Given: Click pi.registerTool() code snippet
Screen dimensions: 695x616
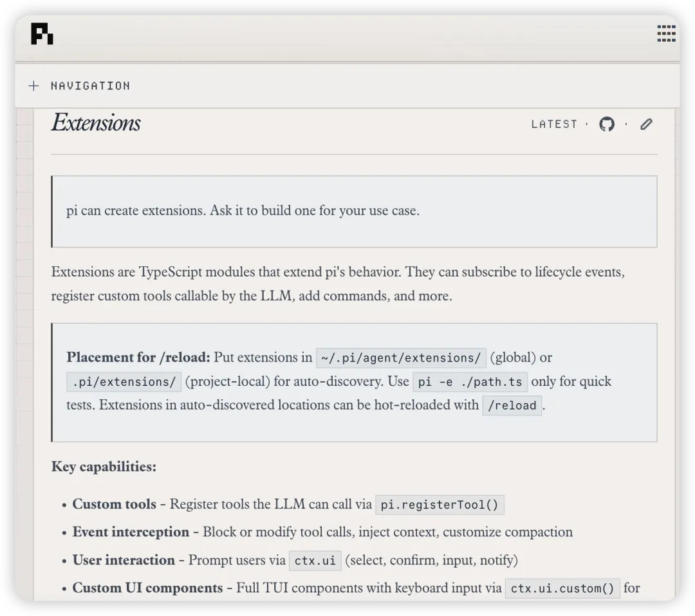Looking at the screenshot, I should click(x=440, y=505).
